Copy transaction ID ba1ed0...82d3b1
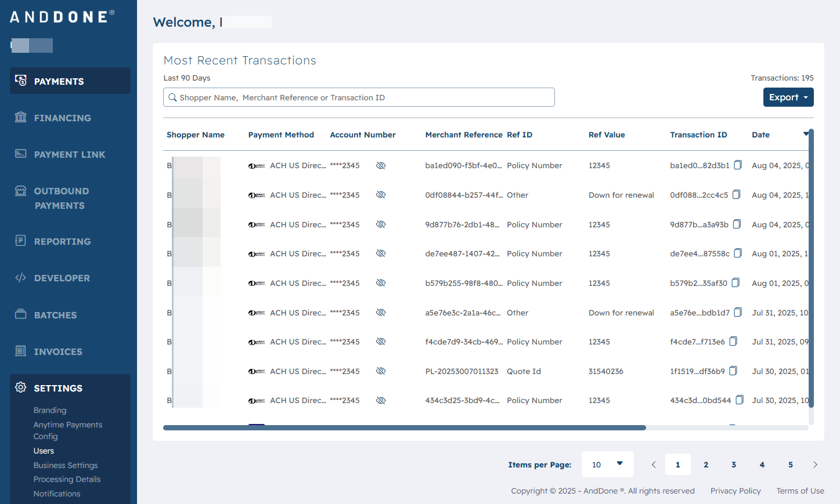 pos(738,165)
